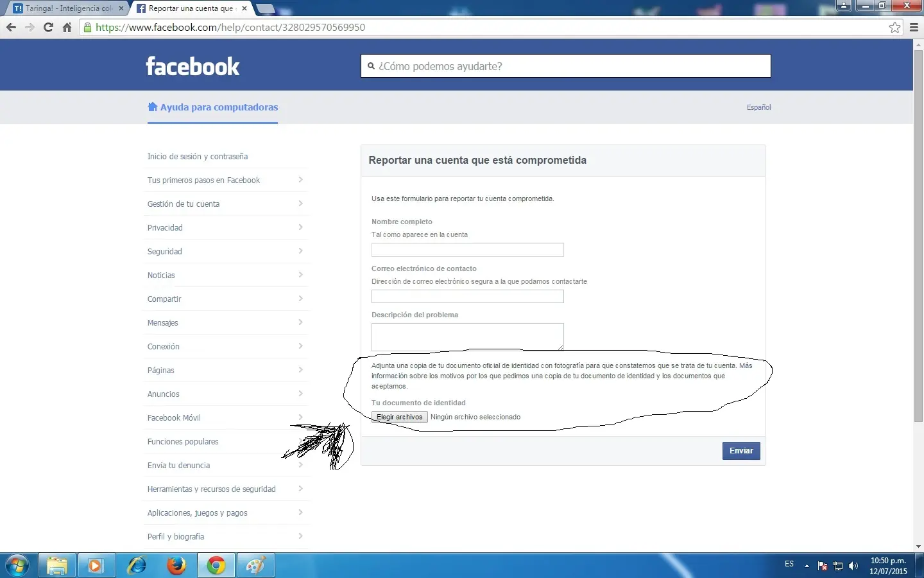This screenshot has height=578, width=924.
Task: Click the ¿Cómo podemos ayudarte? search box
Action: pyautogui.click(x=566, y=66)
